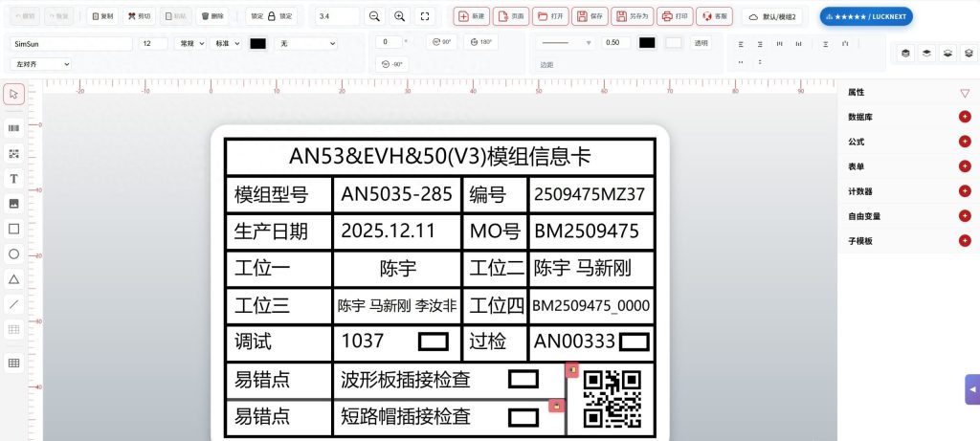This screenshot has height=441, width=980.
Task: Select the pointer selection tool
Action: pos(13,95)
